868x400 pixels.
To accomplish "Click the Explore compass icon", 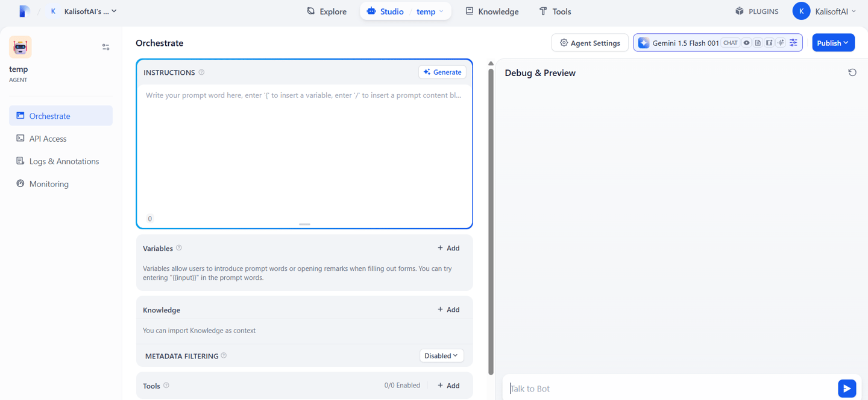I will tap(311, 11).
